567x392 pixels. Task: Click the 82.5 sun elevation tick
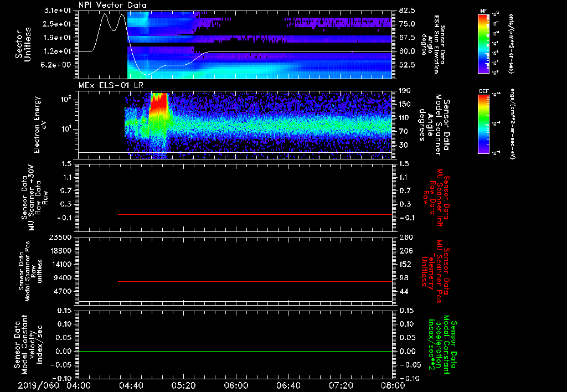408,11
